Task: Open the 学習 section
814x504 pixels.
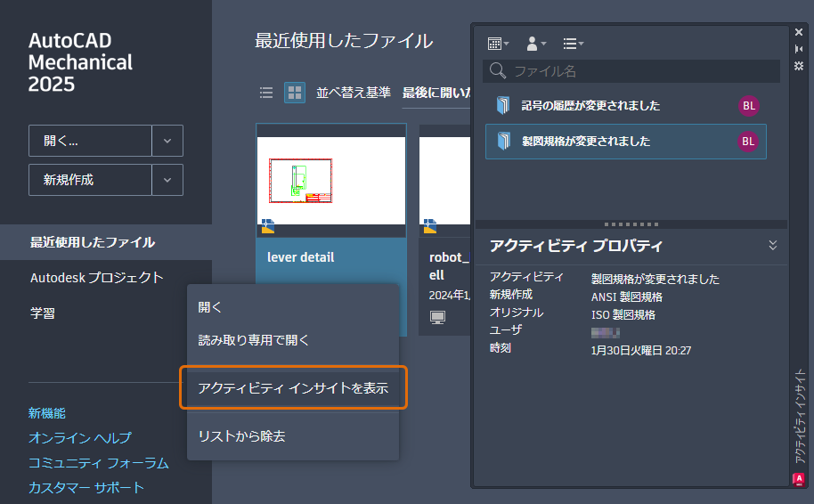Action: pyautogui.click(x=43, y=313)
